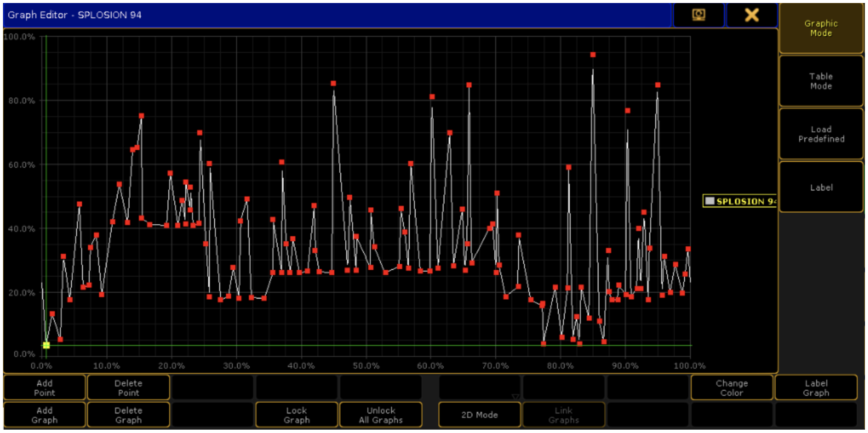
Task: Switch to Table Mode
Action: [821, 81]
